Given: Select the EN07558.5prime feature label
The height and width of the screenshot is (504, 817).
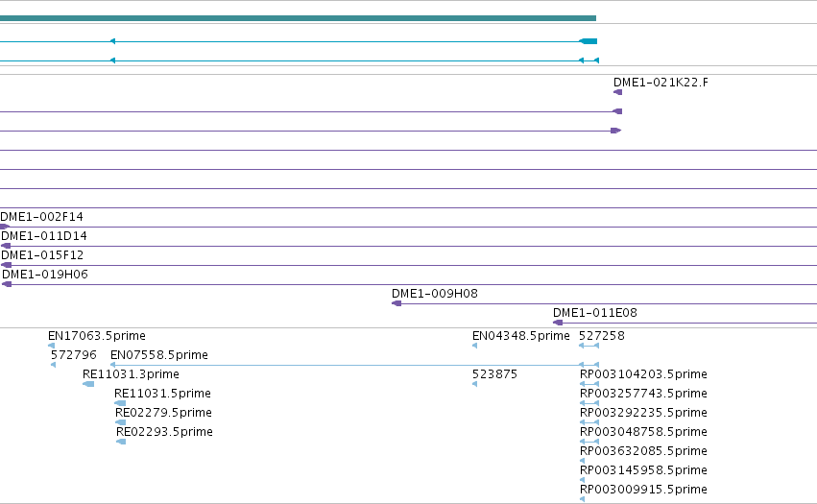Looking at the screenshot, I should pos(159,355).
